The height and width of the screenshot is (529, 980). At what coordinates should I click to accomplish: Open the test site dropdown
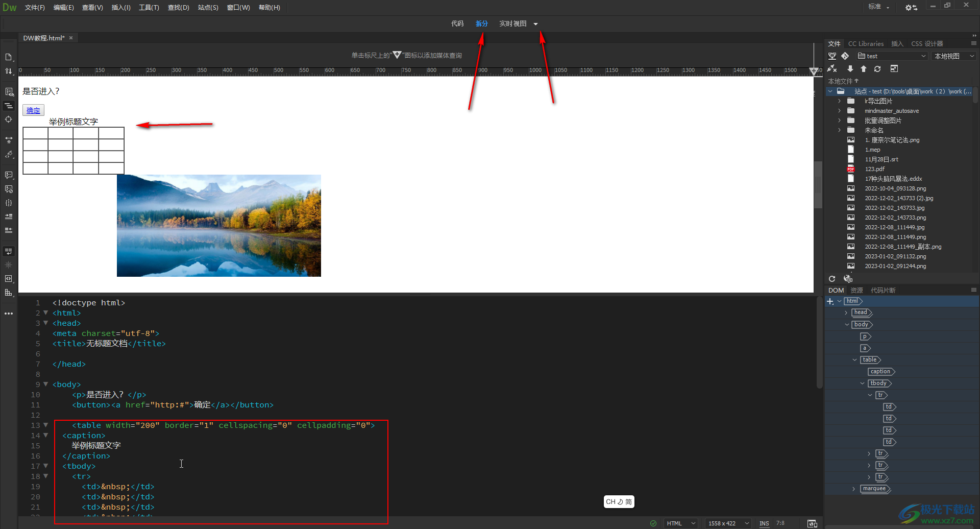coord(892,56)
